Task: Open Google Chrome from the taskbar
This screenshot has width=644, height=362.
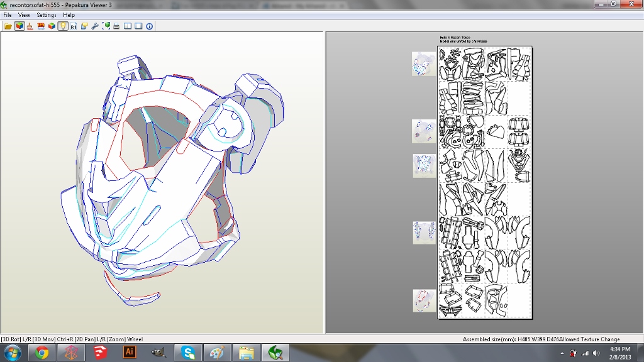Action: coord(42,353)
